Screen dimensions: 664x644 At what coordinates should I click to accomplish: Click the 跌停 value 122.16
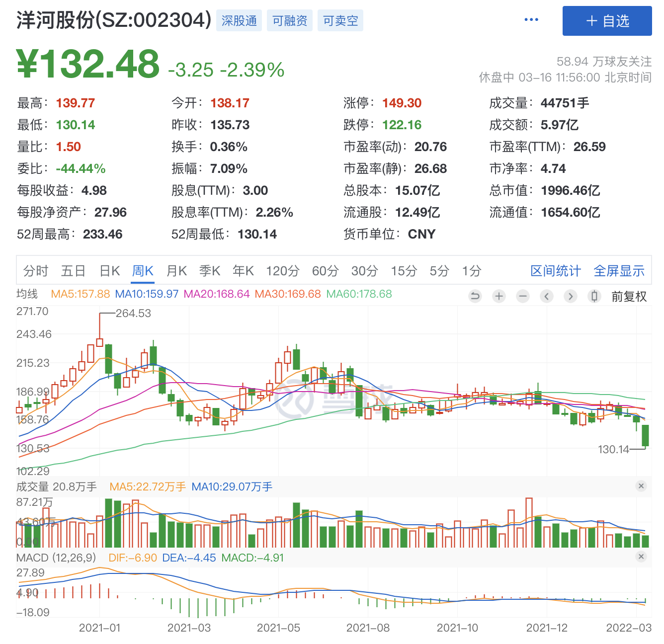[402, 125]
